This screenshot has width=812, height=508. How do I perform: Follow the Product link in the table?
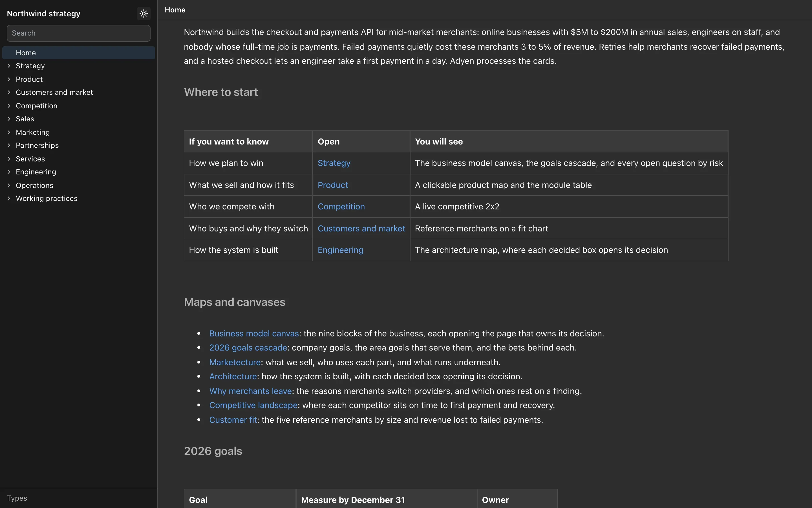(333, 185)
